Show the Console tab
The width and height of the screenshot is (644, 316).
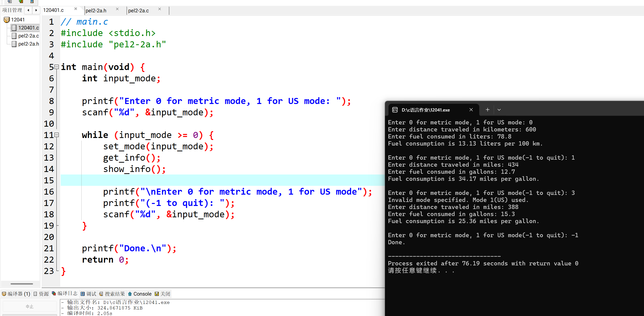coord(140,294)
